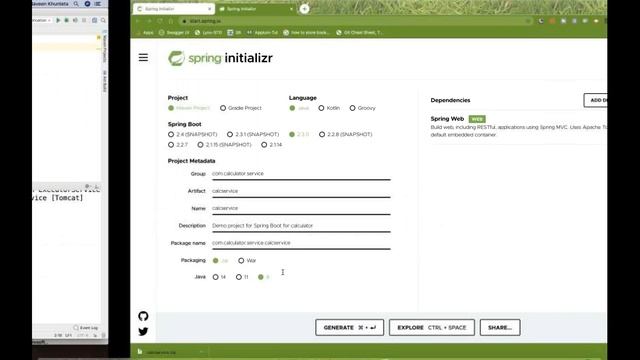
Task: Open download item options chevron
Action: point(201,352)
